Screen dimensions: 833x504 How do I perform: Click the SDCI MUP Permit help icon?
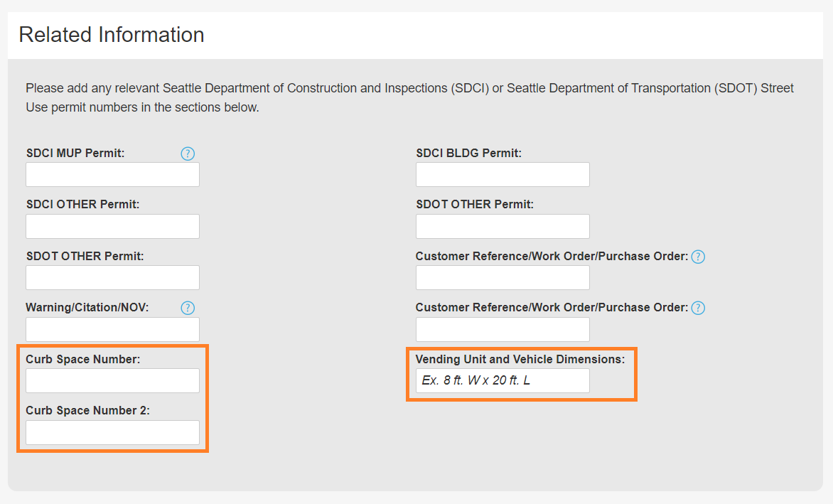click(x=188, y=154)
